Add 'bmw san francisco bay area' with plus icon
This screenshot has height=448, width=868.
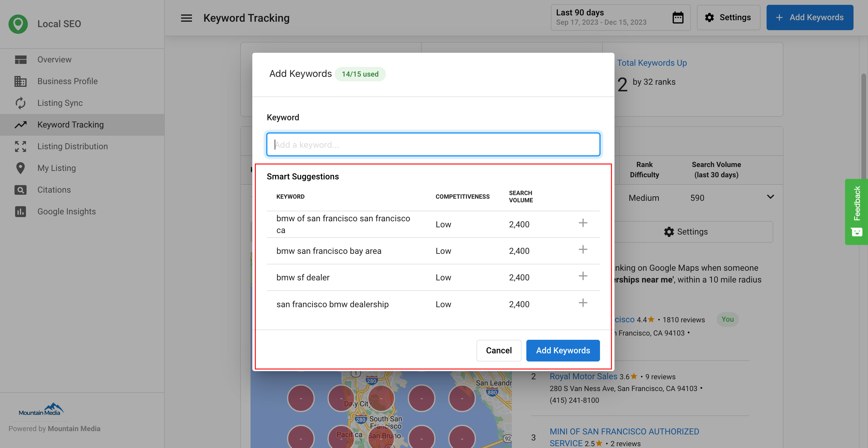(x=583, y=249)
